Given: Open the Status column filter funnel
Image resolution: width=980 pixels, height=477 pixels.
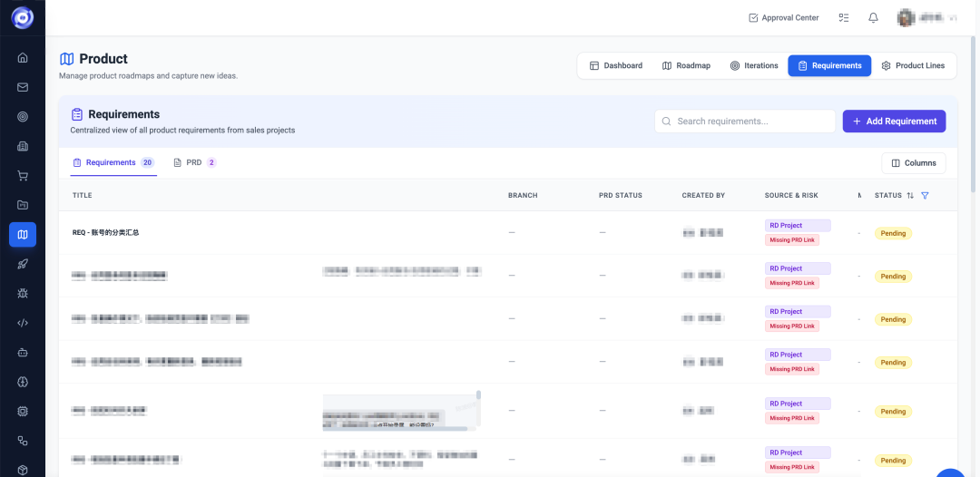Looking at the screenshot, I should pyautogui.click(x=925, y=195).
